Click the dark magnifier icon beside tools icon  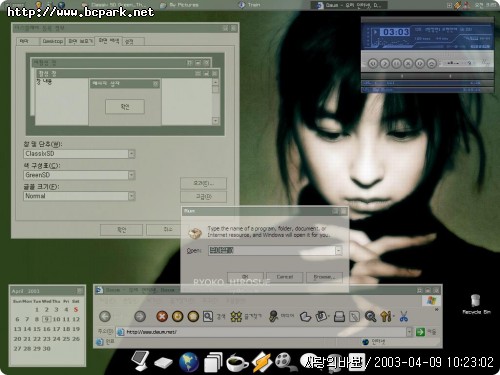coord(370,316)
